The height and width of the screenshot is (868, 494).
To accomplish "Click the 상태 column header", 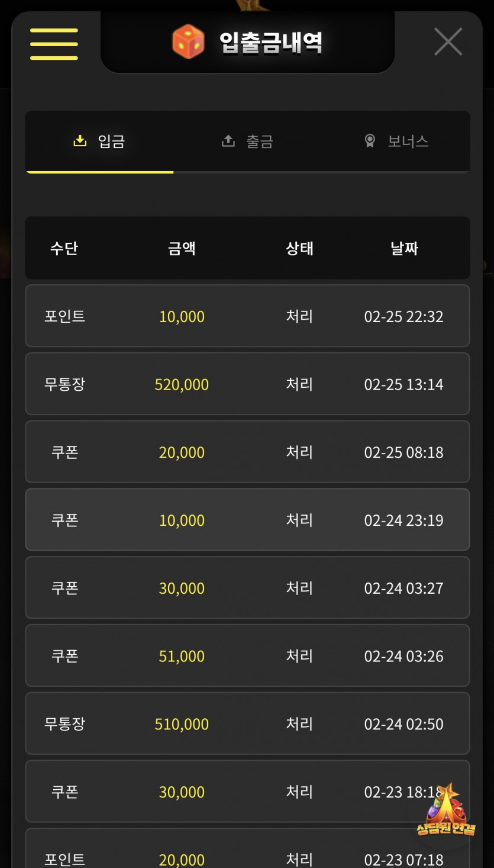I will point(299,248).
